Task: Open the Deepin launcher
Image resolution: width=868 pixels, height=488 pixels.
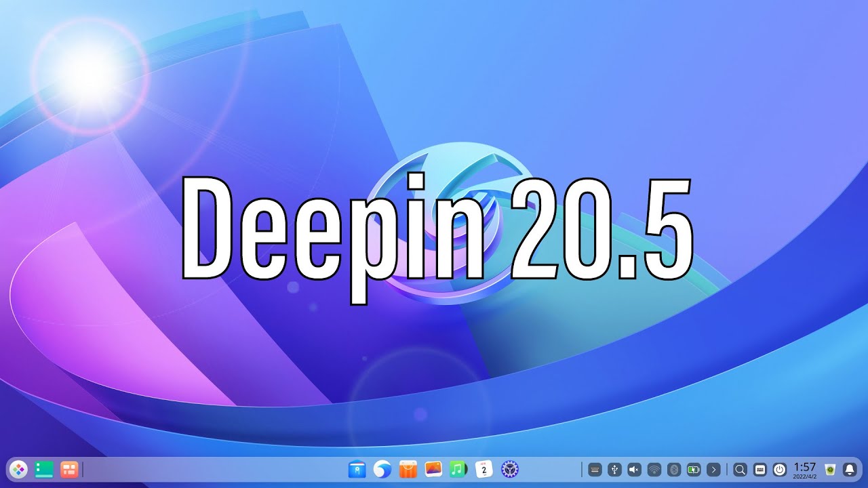Action: coord(18,469)
